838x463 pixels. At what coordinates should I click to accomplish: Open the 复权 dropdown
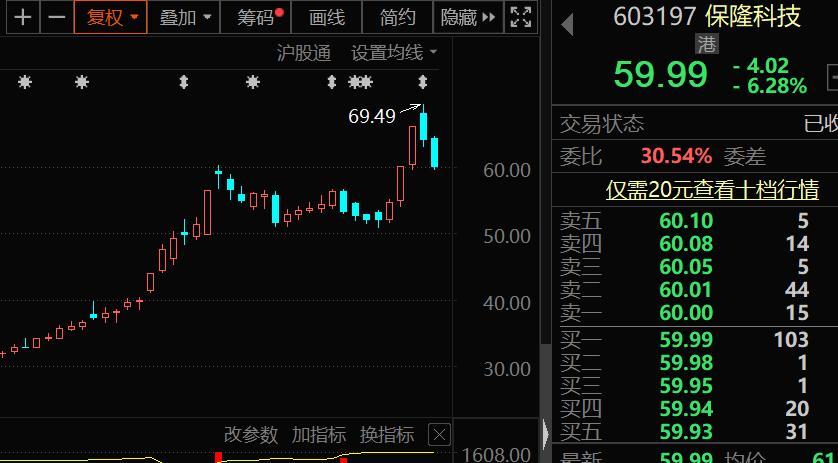[110, 17]
